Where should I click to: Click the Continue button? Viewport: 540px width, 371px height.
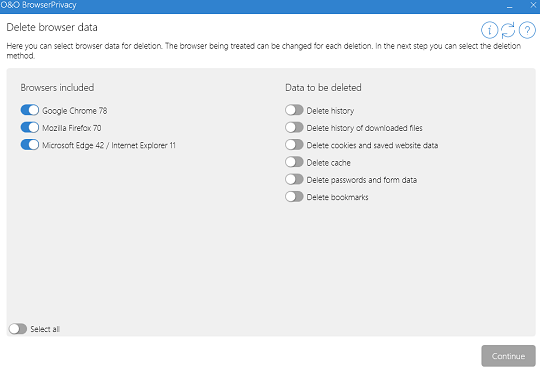(x=508, y=356)
